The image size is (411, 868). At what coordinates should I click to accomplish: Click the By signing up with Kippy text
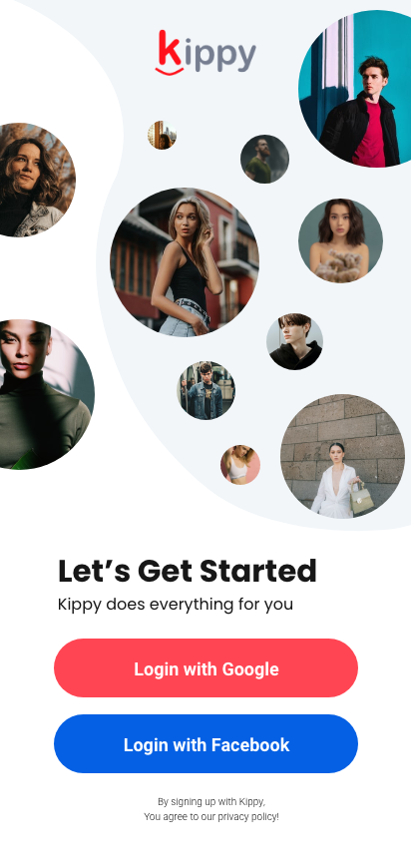coord(211,801)
